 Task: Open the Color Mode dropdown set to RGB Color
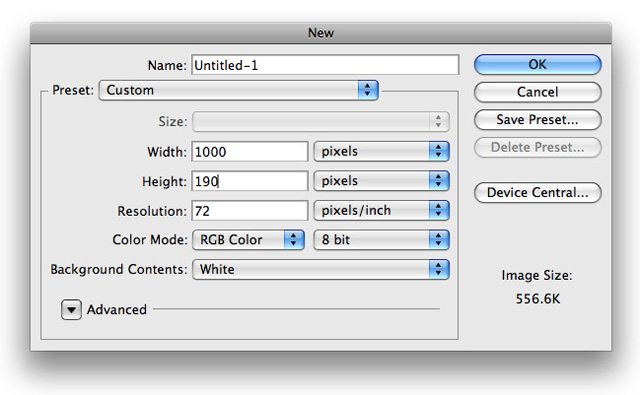click(248, 240)
